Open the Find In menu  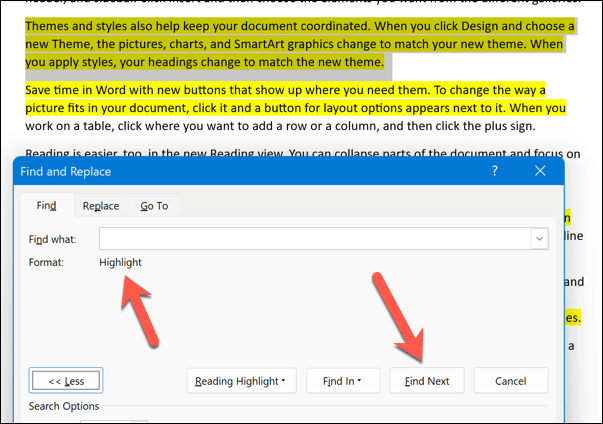tap(343, 381)
